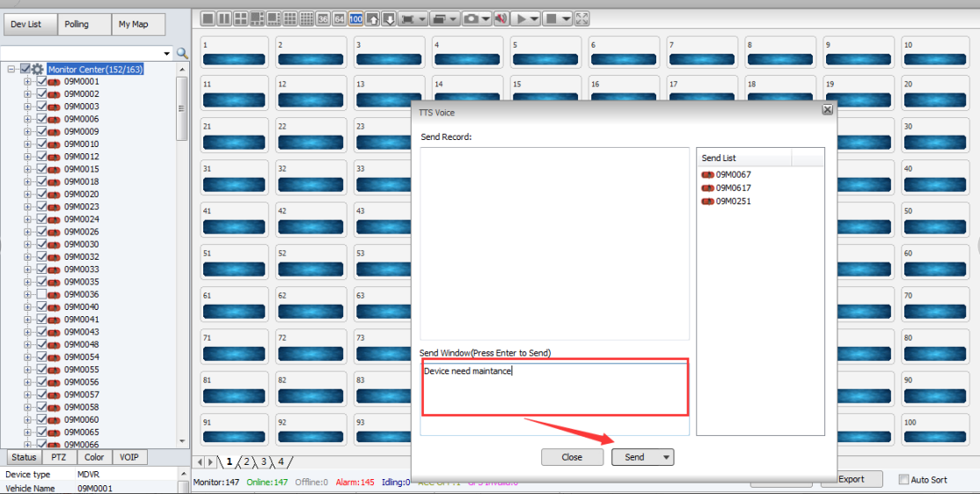Uncheck the 09M0001 device checkbox

coord(41,81)
